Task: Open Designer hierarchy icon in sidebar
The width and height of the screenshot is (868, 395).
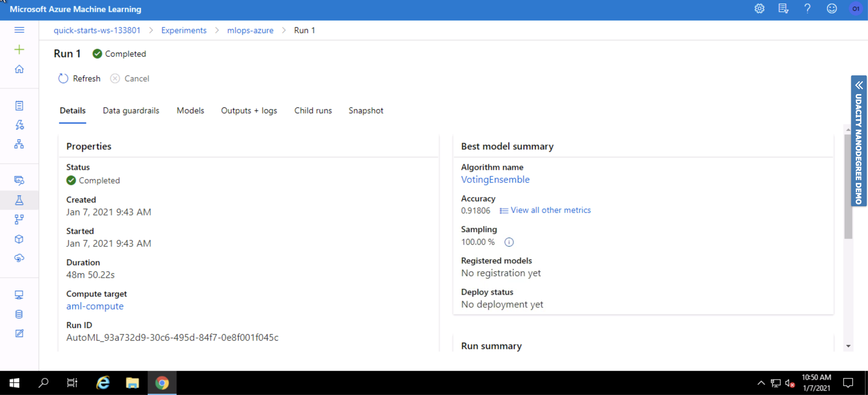Action: click(19, 144)
